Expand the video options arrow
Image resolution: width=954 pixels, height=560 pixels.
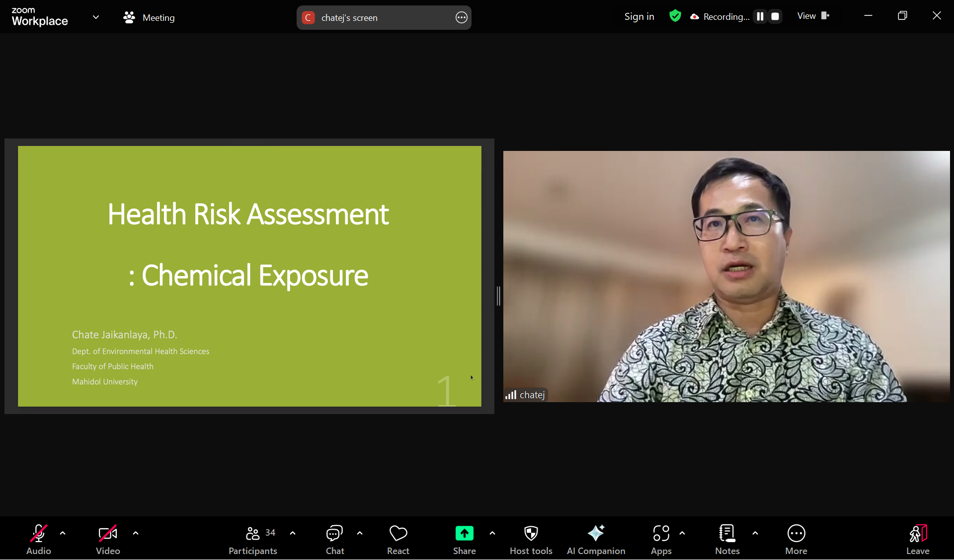136,533
